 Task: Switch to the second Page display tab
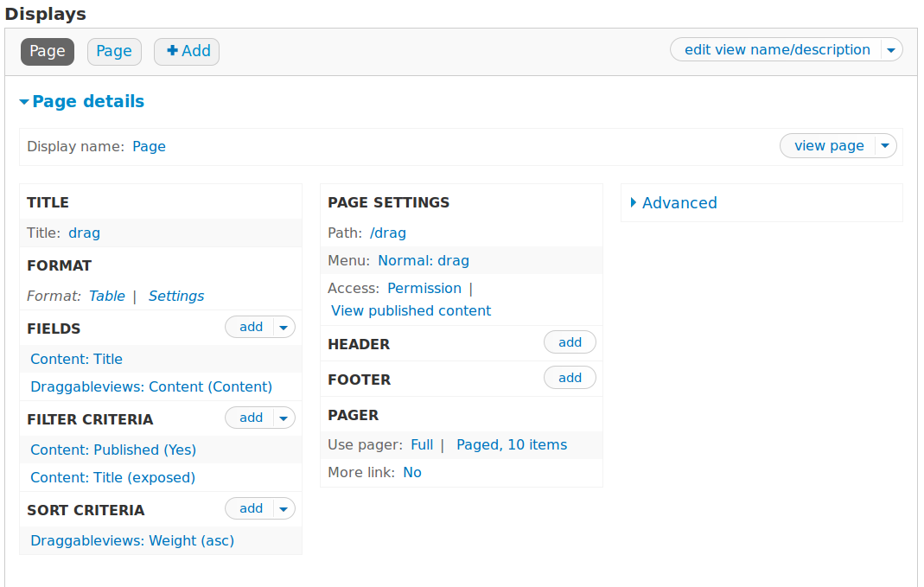pos(114,51)
